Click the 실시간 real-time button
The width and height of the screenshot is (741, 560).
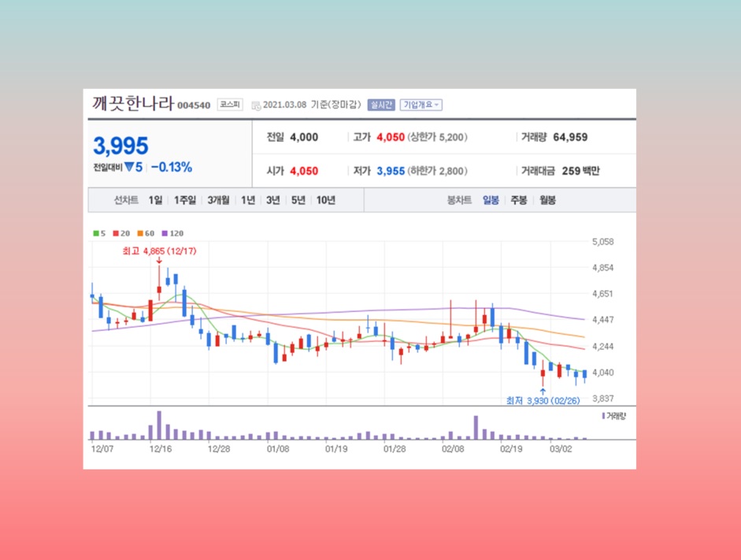tap(381, 105)
